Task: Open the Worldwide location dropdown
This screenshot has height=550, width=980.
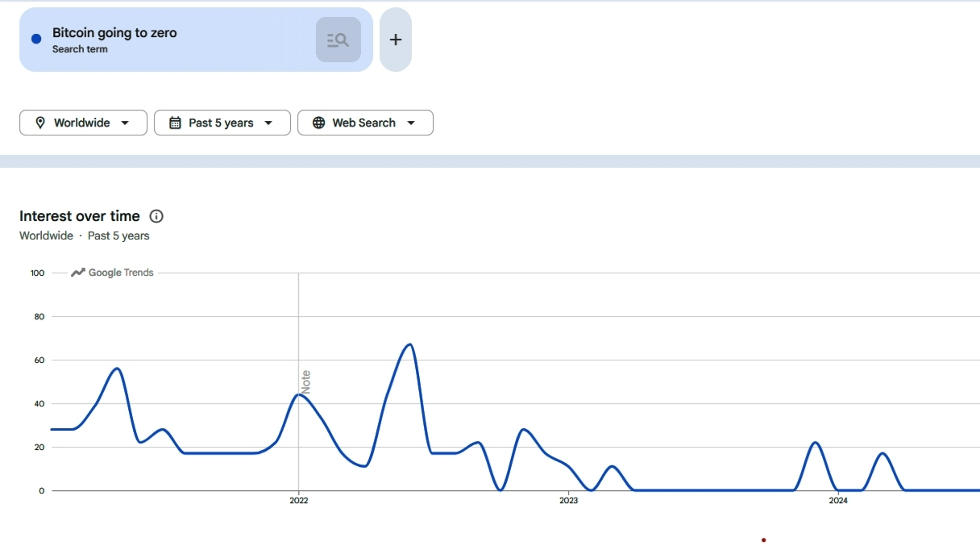Action: 83,123
